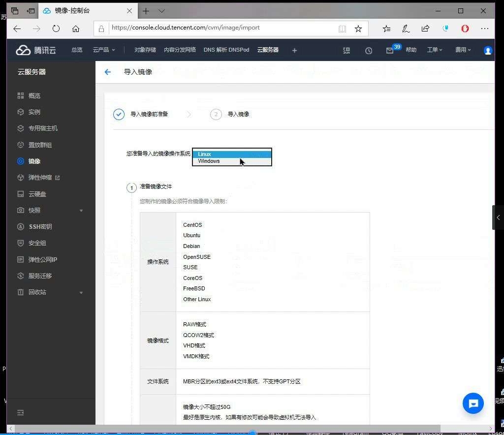Image resolution: width=504 pixels, height=435 pixels.
Task: Click the browser forward button
Action: (x=36, y=29)
